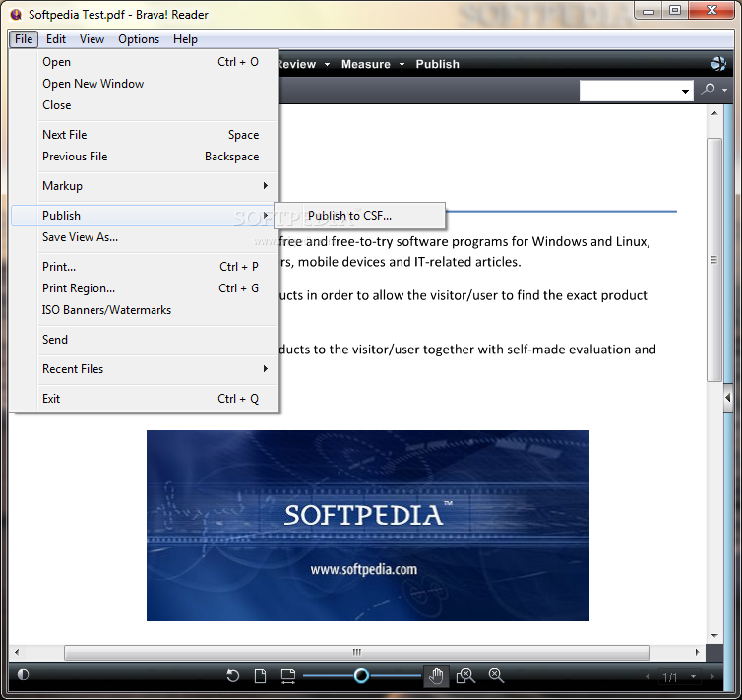Open the Options menu

click(139, 39)
